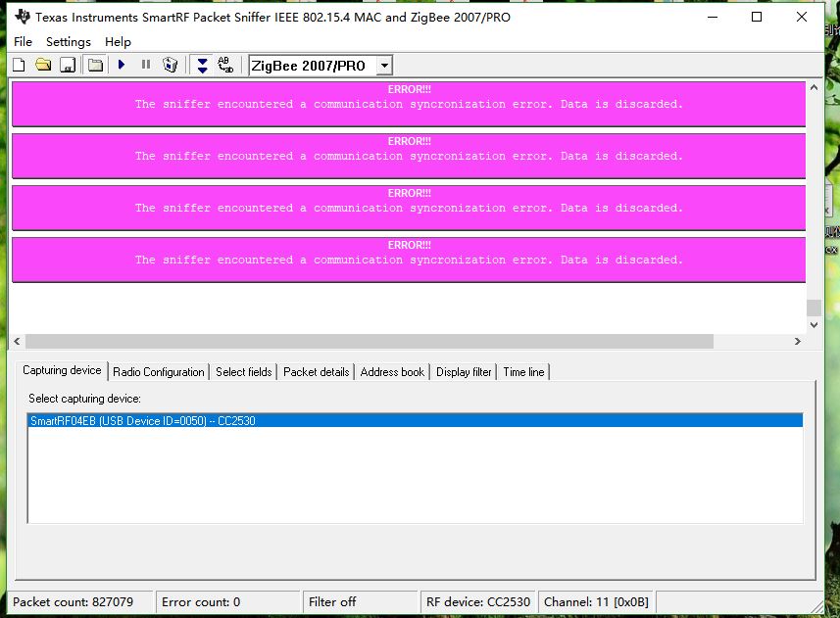Start packet capture with the play icon
Image resolution: width=840 pixels, height=618 pixels.
[x=122, y=65]
